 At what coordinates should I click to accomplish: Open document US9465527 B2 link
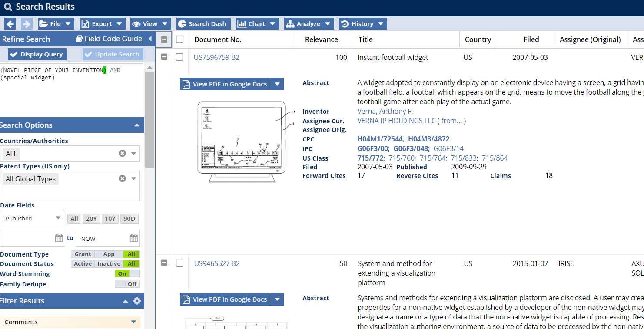coord(217,263)
